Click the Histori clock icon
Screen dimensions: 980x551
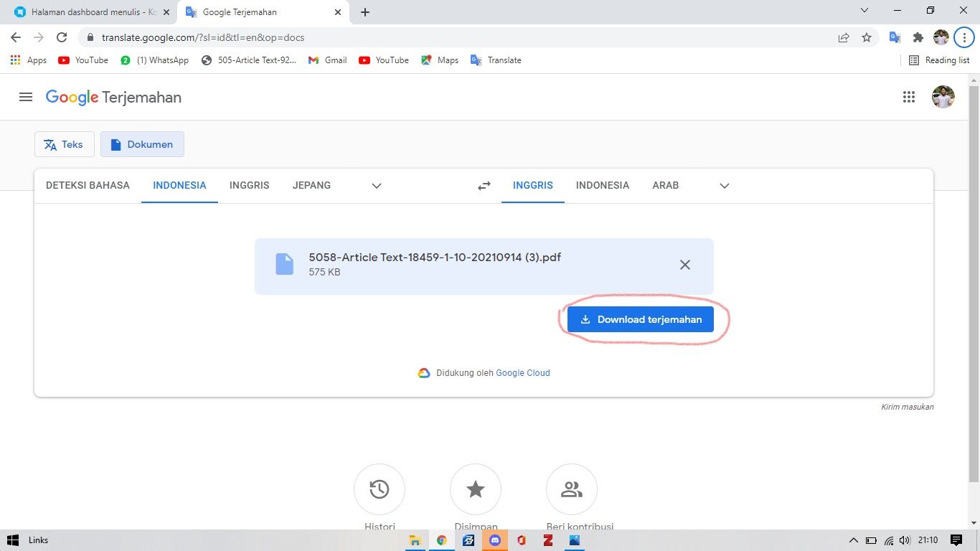click(380, 489)
